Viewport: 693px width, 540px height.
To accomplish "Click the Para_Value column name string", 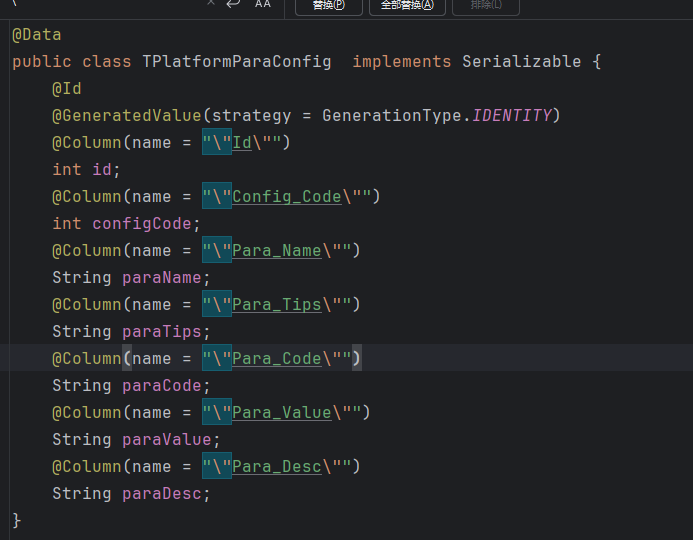I will pos(282,412).
